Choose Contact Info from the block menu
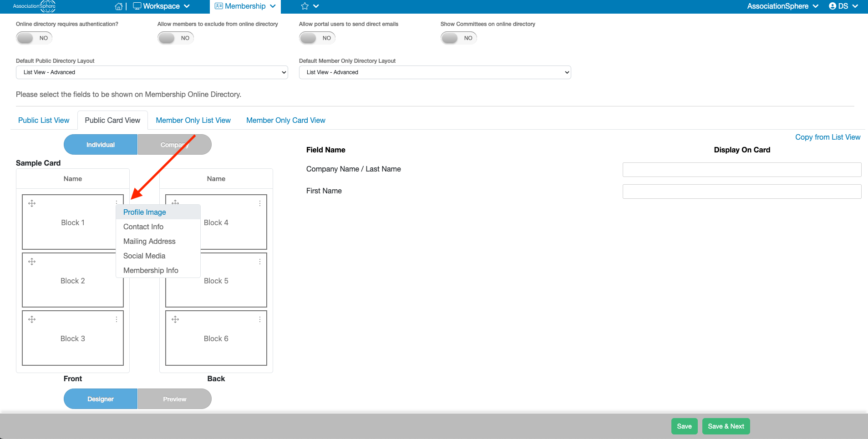868x439 pixels. pos(158,227)
